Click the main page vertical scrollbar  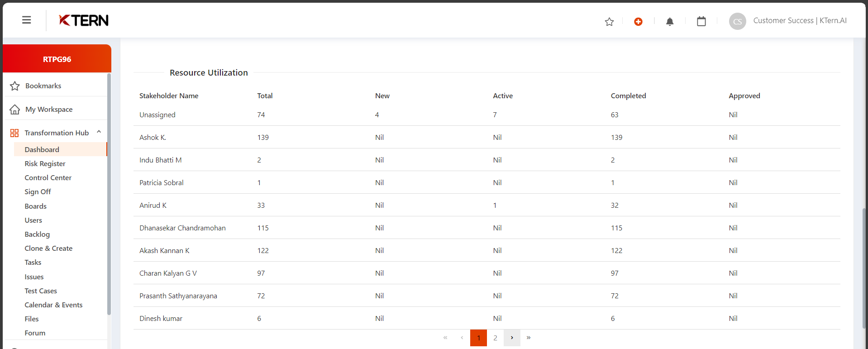865,268
